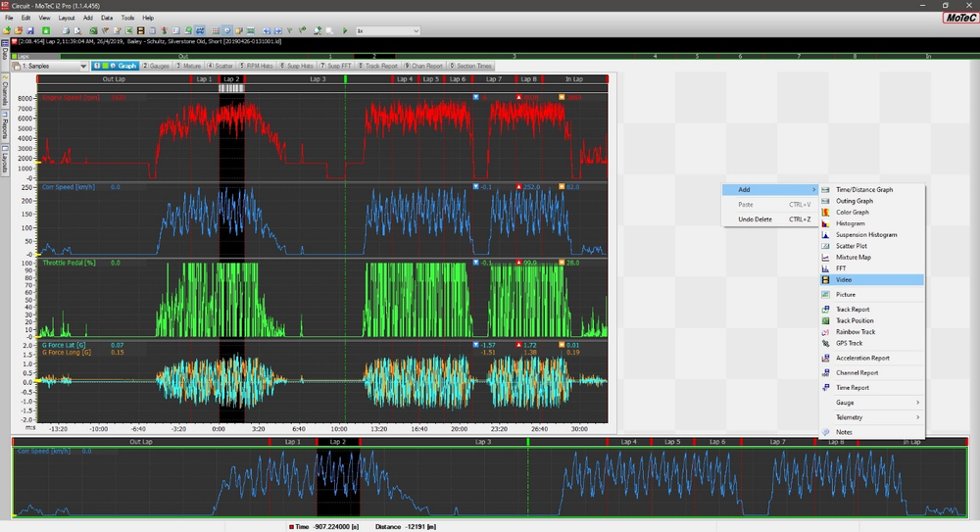Click the 'G Force Lat [G]' channel label
Screen dimensions: 980x532
pyautogui.click(x=64, y=345)
